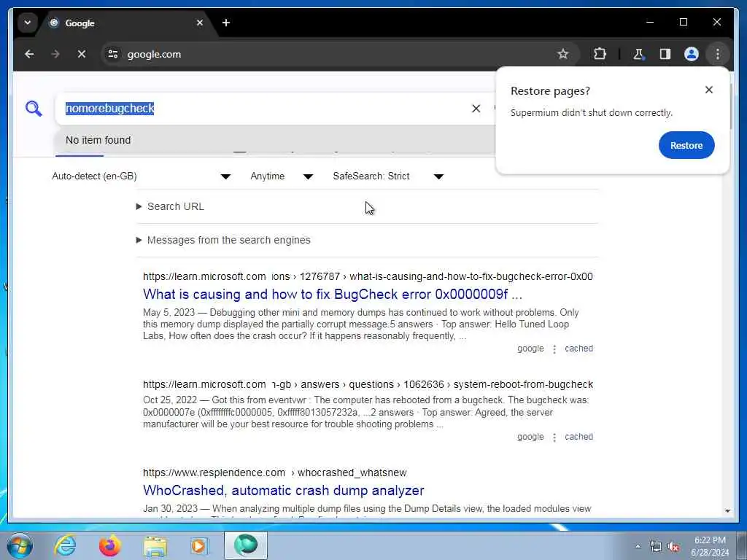
Task: Open a new browser tab
Action: (226, 23)
